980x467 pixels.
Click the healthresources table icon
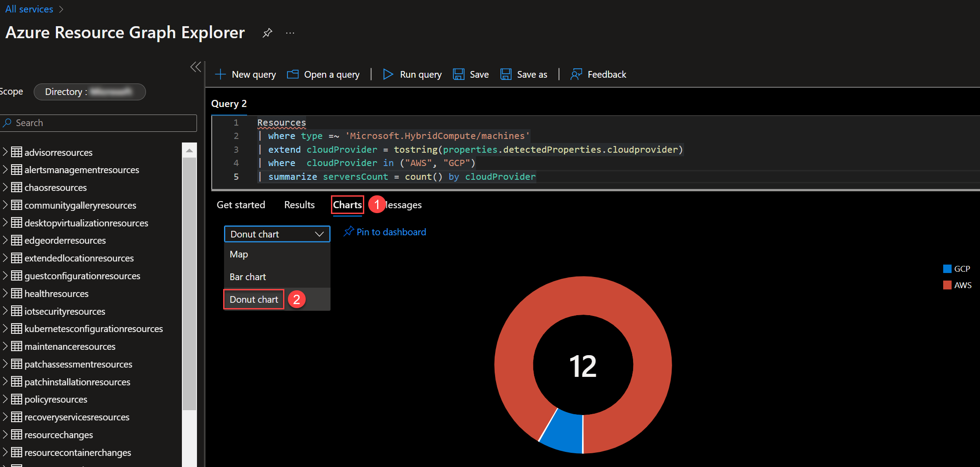click(x=16, y=293)
